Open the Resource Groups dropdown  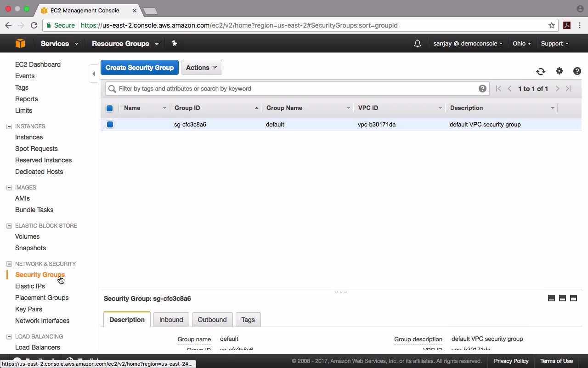[125, 44]
